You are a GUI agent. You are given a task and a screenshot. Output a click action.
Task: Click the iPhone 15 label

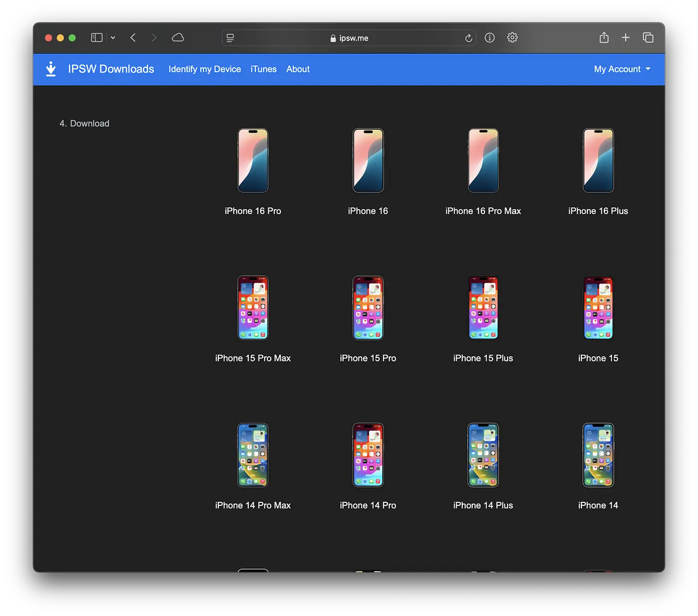pos(598,358)
